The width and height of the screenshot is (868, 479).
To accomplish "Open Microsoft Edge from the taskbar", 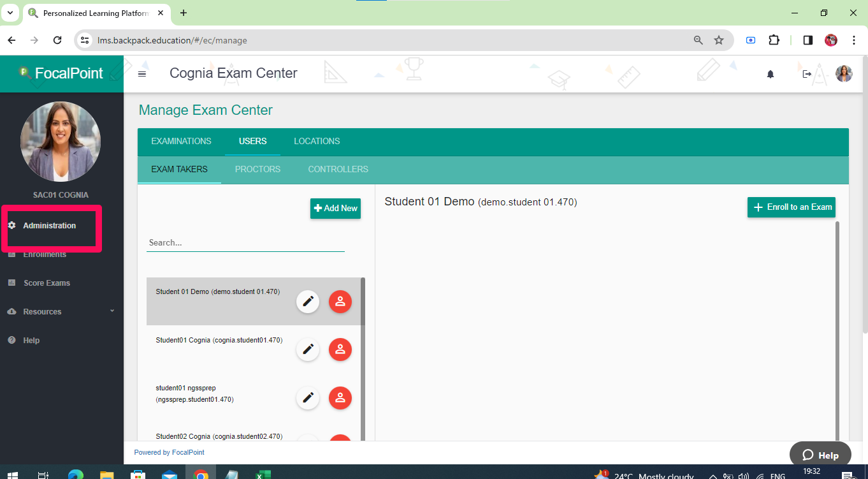I will [x=75, y=475].
